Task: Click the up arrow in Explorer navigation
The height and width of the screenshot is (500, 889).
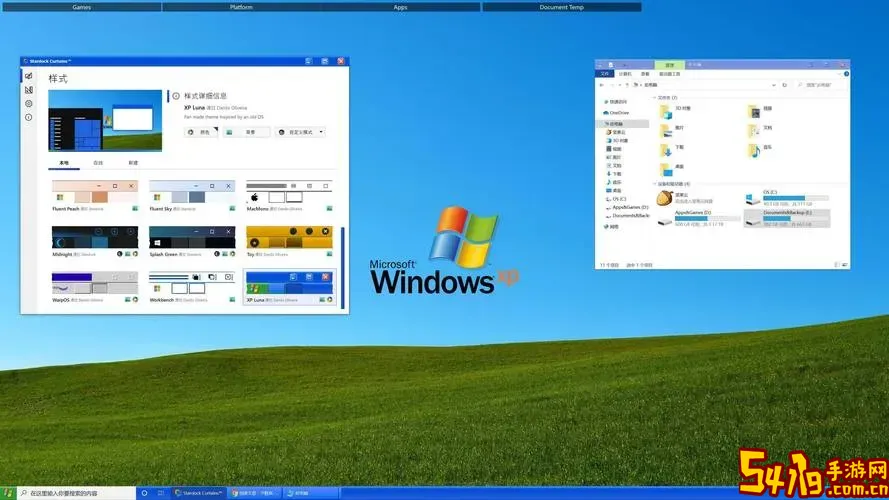Action: tap(626, 85)
